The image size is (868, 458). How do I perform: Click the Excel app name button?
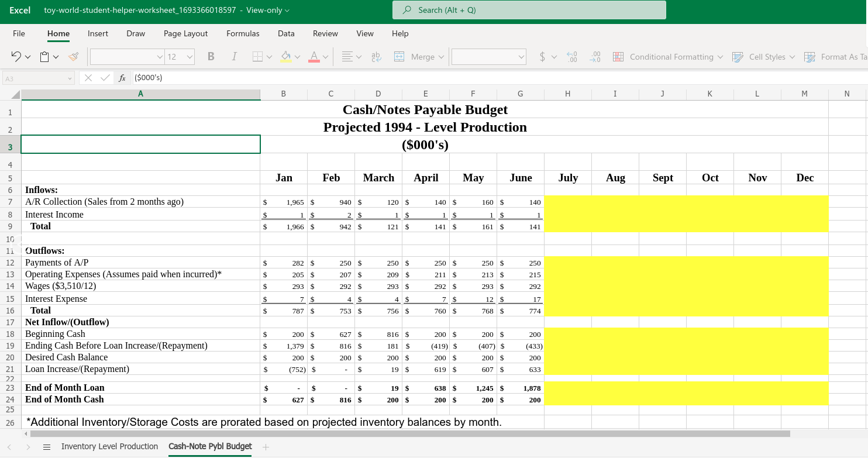[x=20, y=11]
